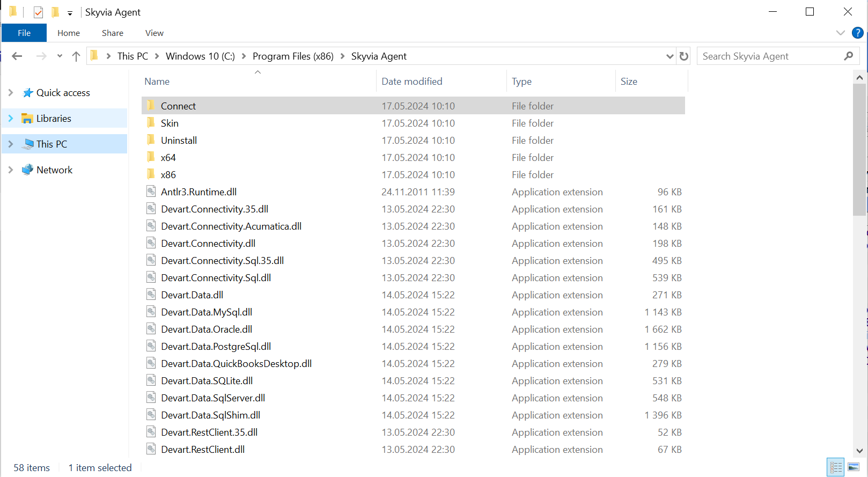Expand the Libraries tree node
Viewport: 868px width, 477px height.
click(x=10, y=119)
